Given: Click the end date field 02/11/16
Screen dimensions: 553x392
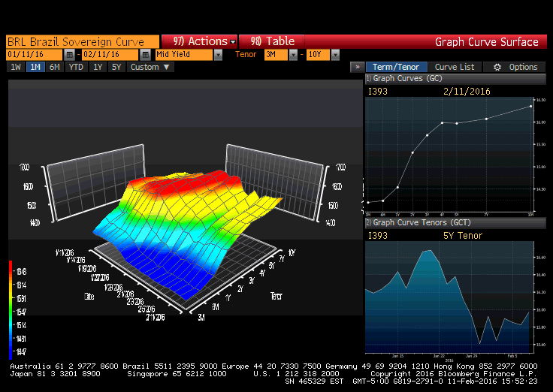Looking at the screenshot, I should point(110,55).
